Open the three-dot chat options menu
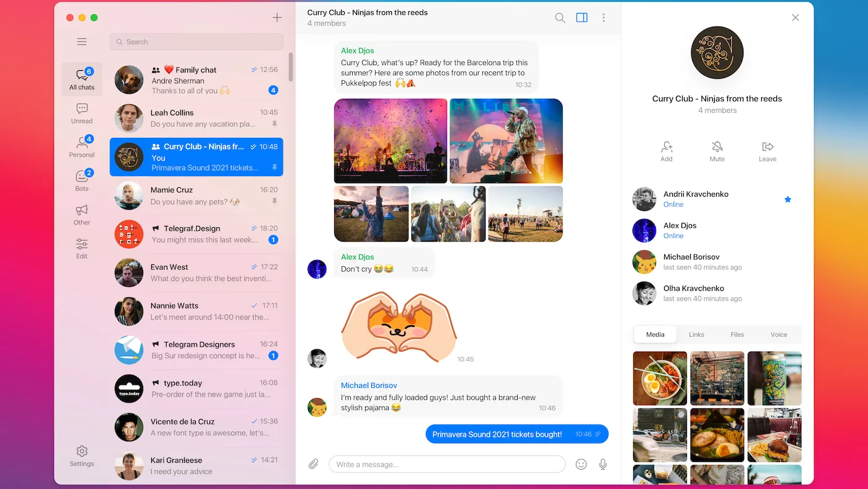This screenshot has width=868, height=489. [604, 17]
